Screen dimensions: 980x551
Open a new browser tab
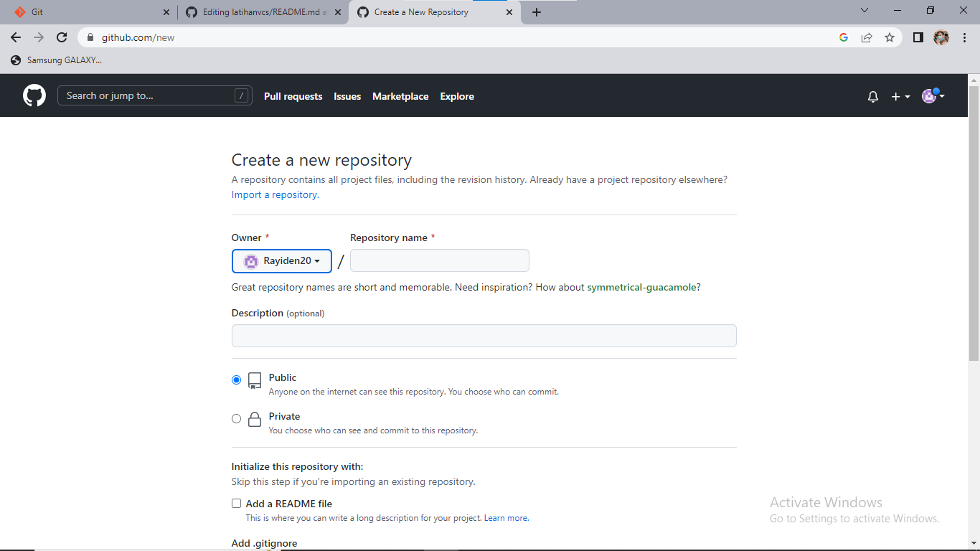[x=537, y=12]
